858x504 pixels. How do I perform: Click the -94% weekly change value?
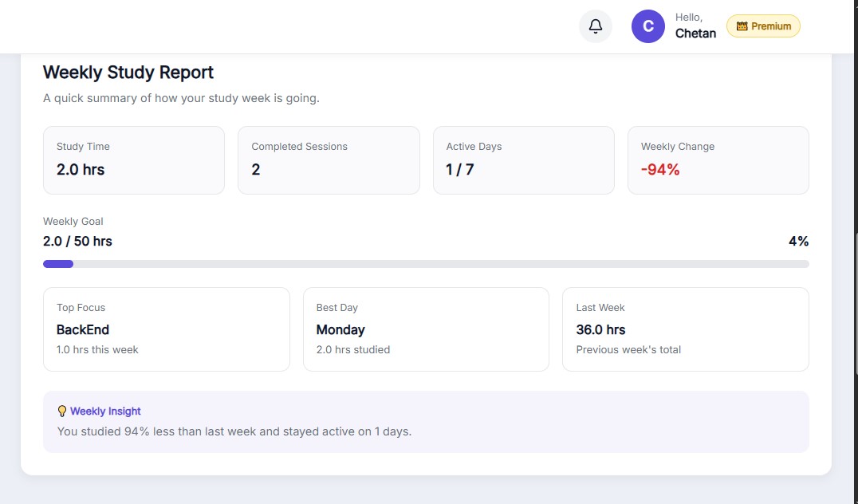point(660,170)
